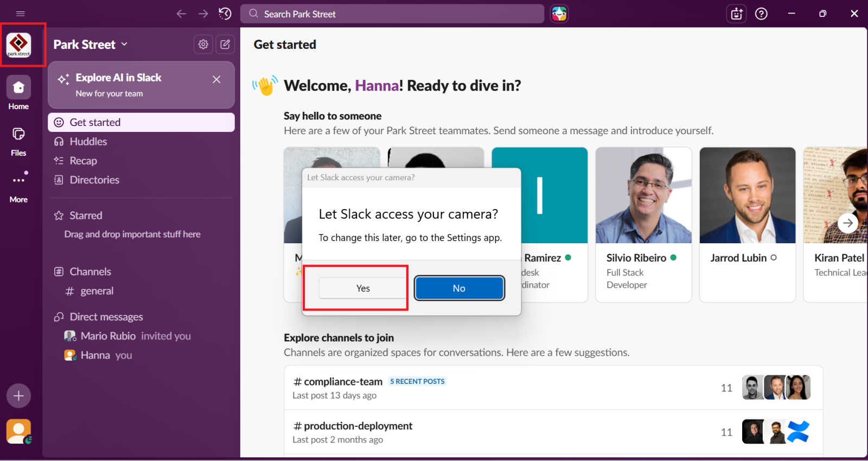Open Jarrod Lubin's teammate card photo
Viewport: 868px width, 461px height.
click(748, 195)
